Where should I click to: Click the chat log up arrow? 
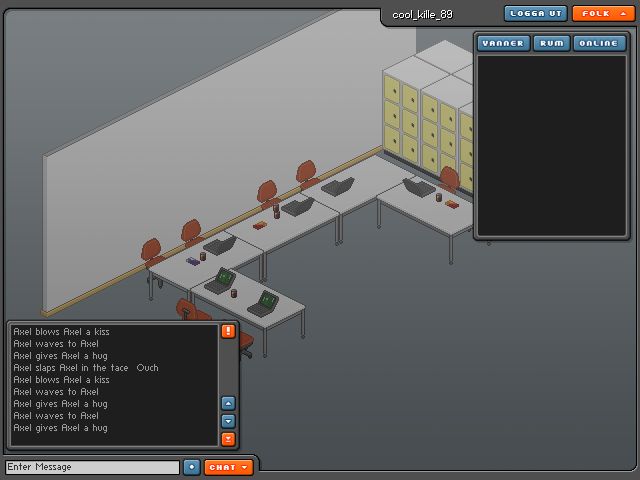(228, 403)
